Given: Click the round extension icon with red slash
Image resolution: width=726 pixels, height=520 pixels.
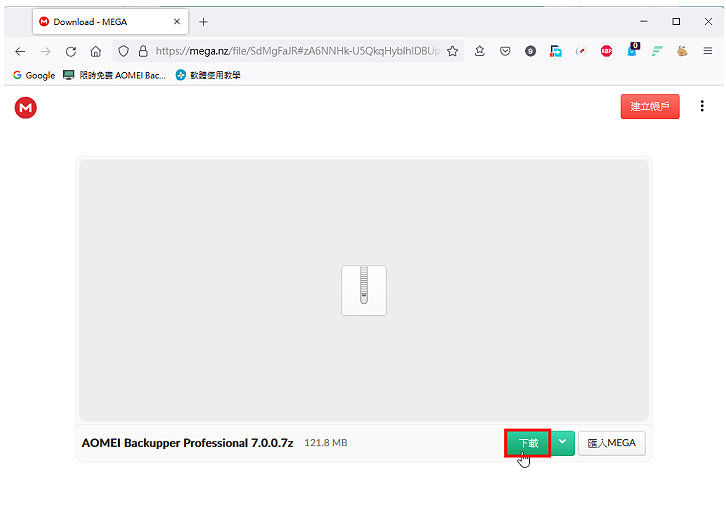Looking at the screenshot, I should (581, 51).
